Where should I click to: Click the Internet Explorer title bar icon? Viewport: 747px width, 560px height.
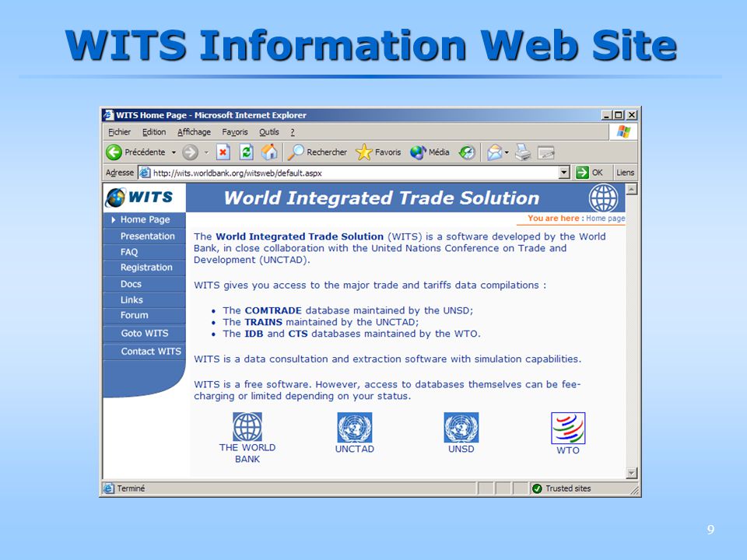(x=109, y=115)
